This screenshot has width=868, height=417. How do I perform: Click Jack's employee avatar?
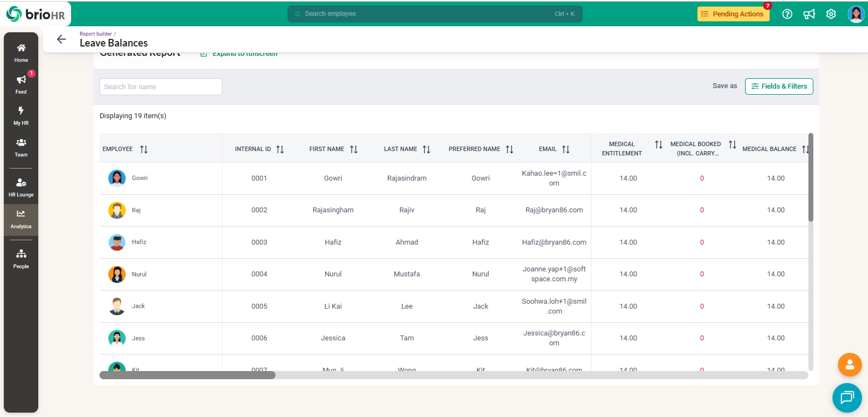tap(117, 306)
